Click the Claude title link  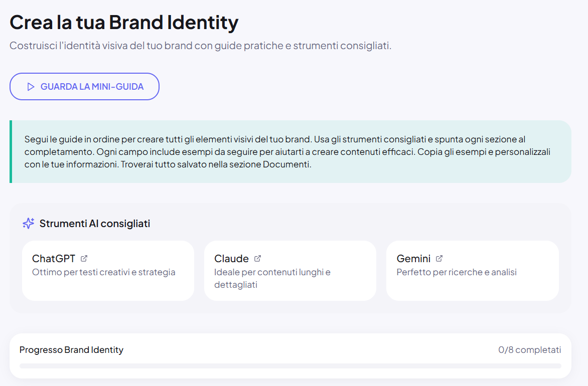[231, 259]
